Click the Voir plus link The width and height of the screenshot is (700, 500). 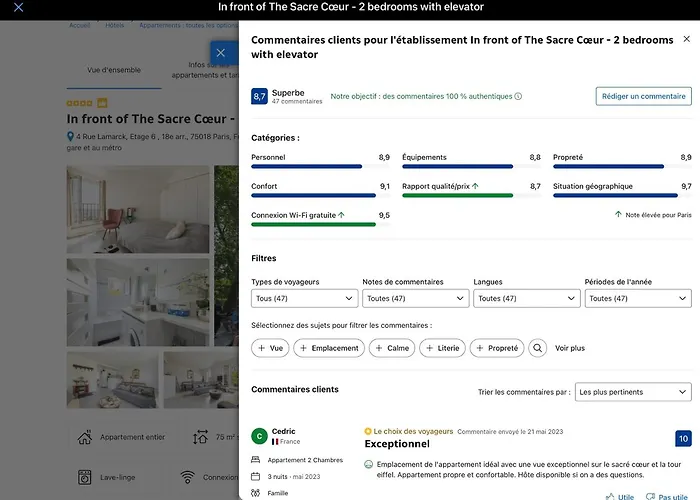pos(570,348)
